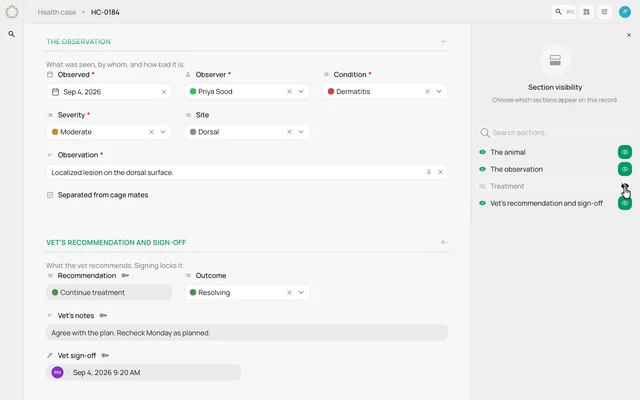Image resolution: width=640 pixels, height=400 pixels.
Task: Click the Vet's notes text field
Action: click(247, 333)
